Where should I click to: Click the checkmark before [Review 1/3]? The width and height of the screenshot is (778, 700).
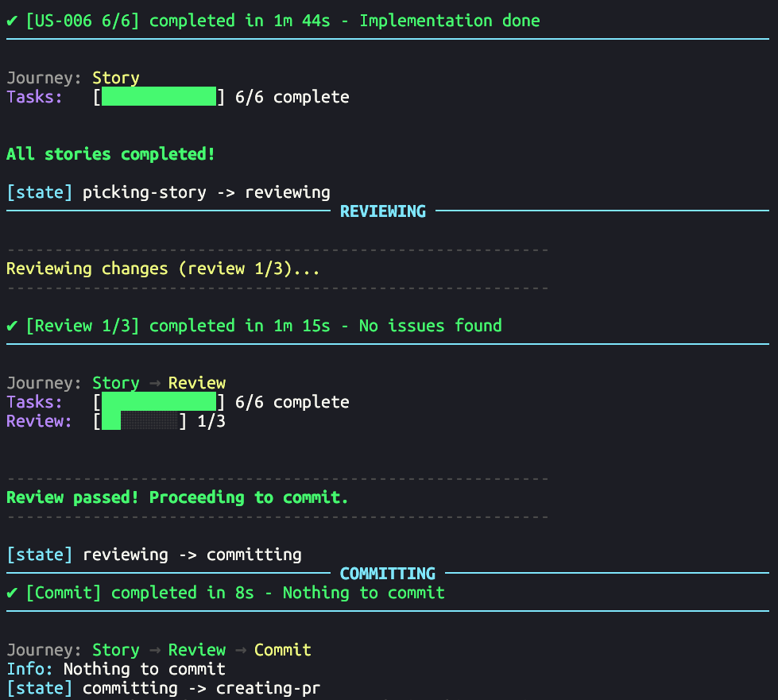[x=12, y=326]
